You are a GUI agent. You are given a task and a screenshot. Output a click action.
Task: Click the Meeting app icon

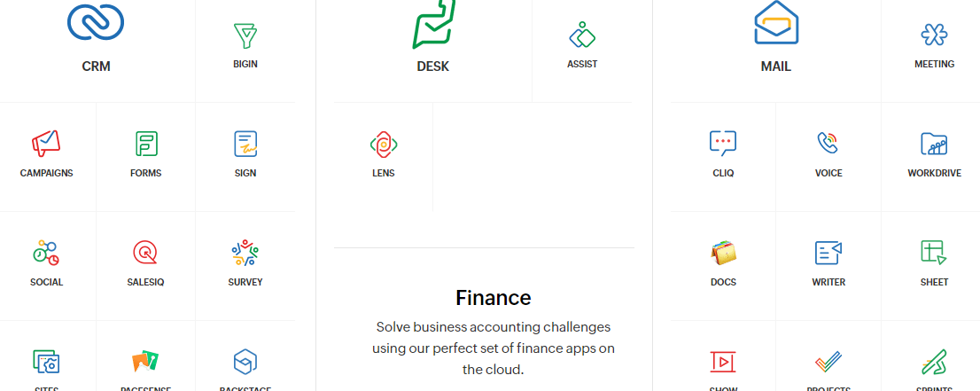[934, 36]
